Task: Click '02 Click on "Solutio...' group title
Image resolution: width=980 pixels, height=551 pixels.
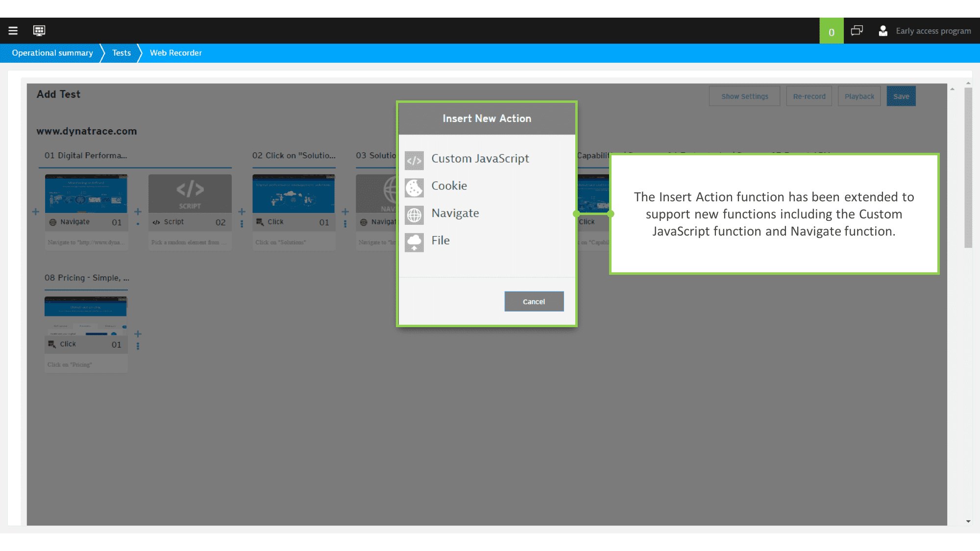Action: (294, 156)
